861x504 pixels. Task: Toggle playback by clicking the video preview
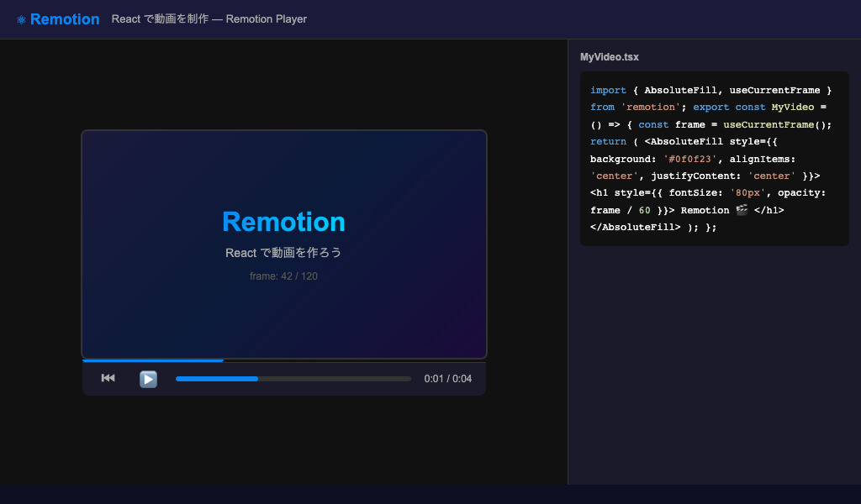(283, 244)
